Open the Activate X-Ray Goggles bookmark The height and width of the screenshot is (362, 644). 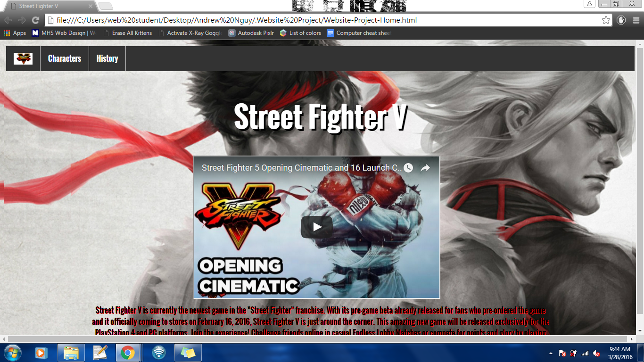(190, 33)
